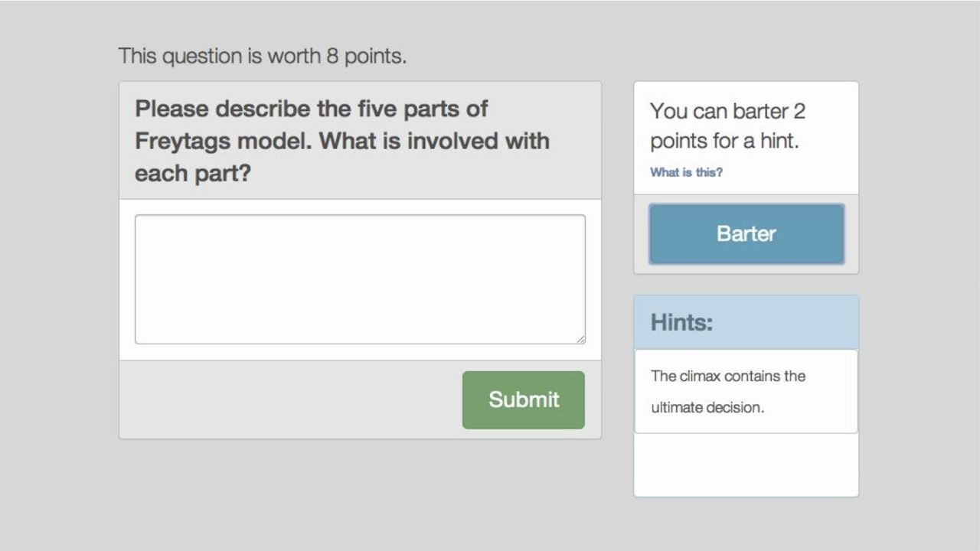The width and height of the screenshot is (980, 551).
Task: Click the "You can barter 2" text
Action: tap(727, 111)
